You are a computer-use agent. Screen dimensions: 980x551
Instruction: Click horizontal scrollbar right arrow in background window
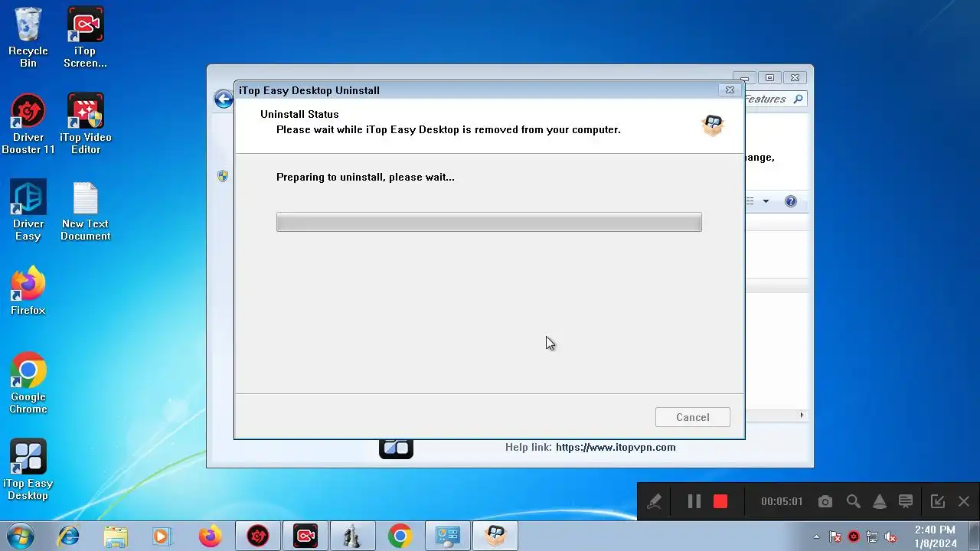[802, 416]
